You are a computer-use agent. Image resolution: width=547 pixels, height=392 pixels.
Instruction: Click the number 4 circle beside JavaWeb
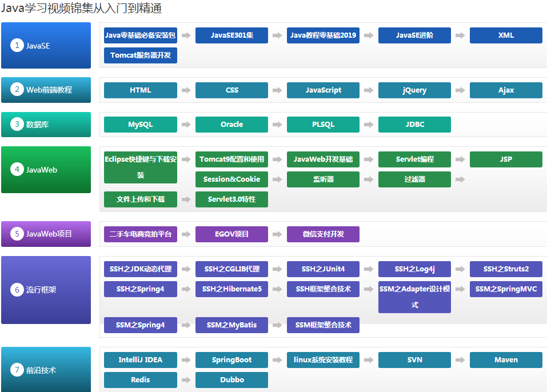17,169
